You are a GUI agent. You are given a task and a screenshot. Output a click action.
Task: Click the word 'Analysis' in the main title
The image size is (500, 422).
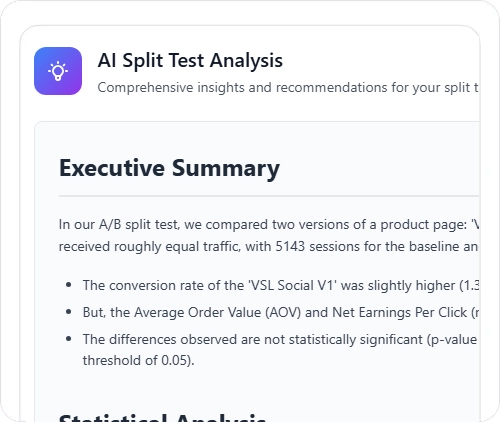coord(246,61)
